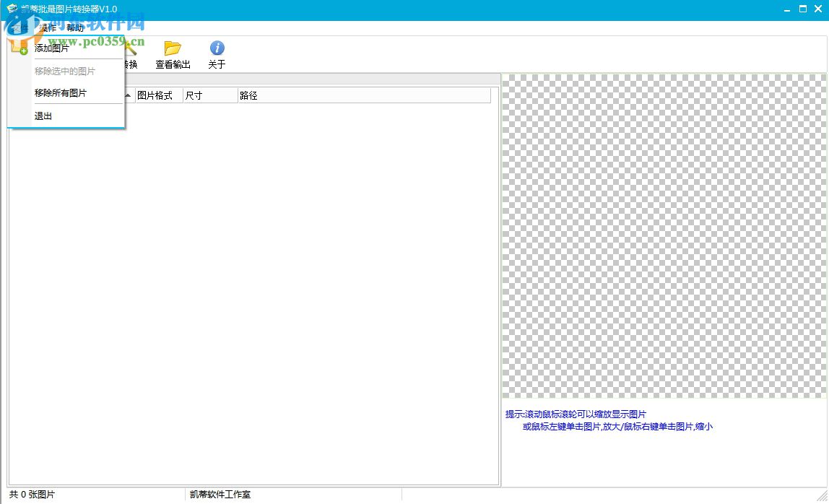The width and height of the screenshot is (829, 504).
Task: Click the 转换 toolbar button
Action: pos(131,55)
